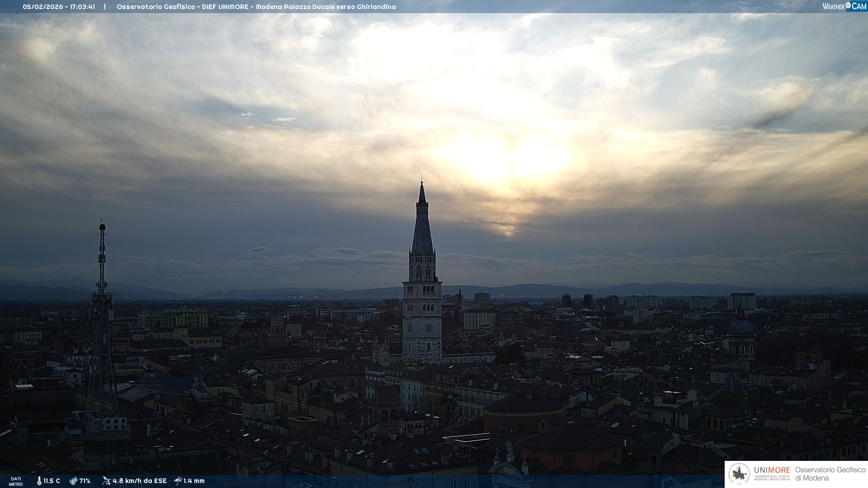The width and height of the screenshot is (868, 488).
Task: Click Osservatorio Geofisico di Modena banner text
Action: point(830,474)
